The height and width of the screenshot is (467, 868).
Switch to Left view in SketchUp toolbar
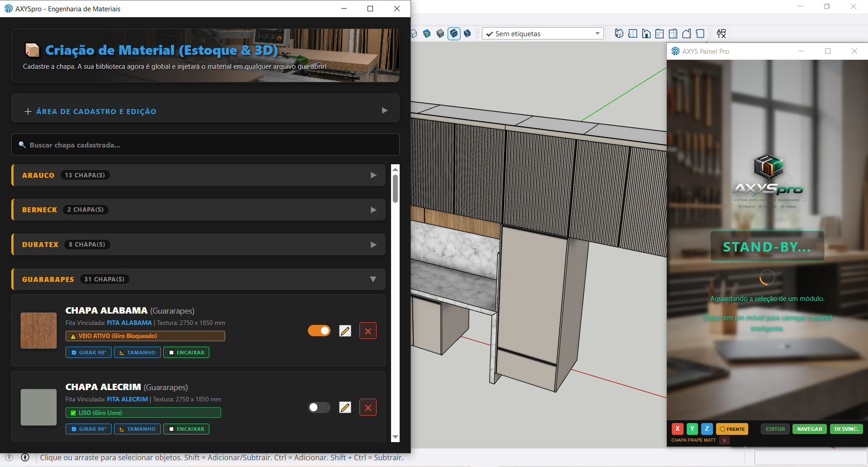[687, 33]
